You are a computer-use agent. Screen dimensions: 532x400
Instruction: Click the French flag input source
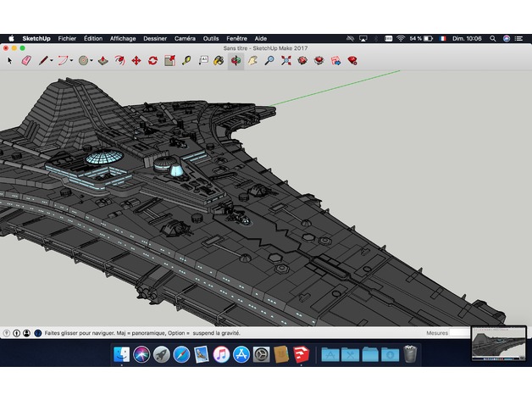442,38
